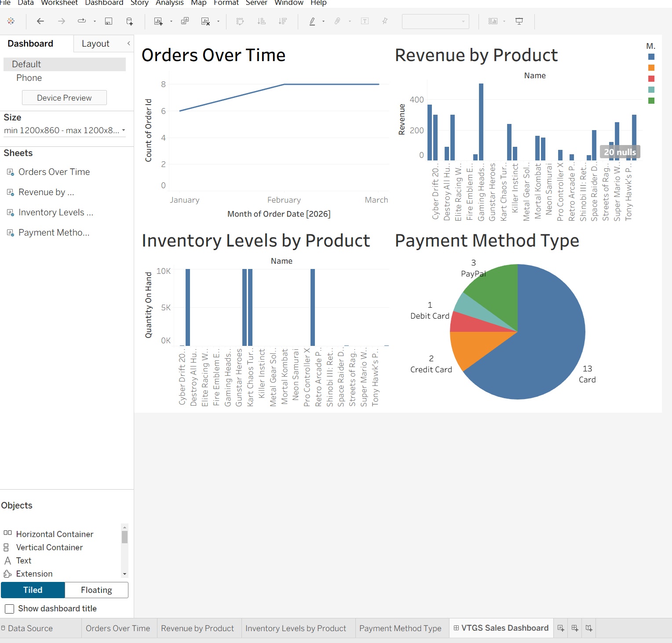The height and width of the screenshot is (643, 672).
Task: Open the dashboard Size dropdown
Action: (x=65, y=130)
